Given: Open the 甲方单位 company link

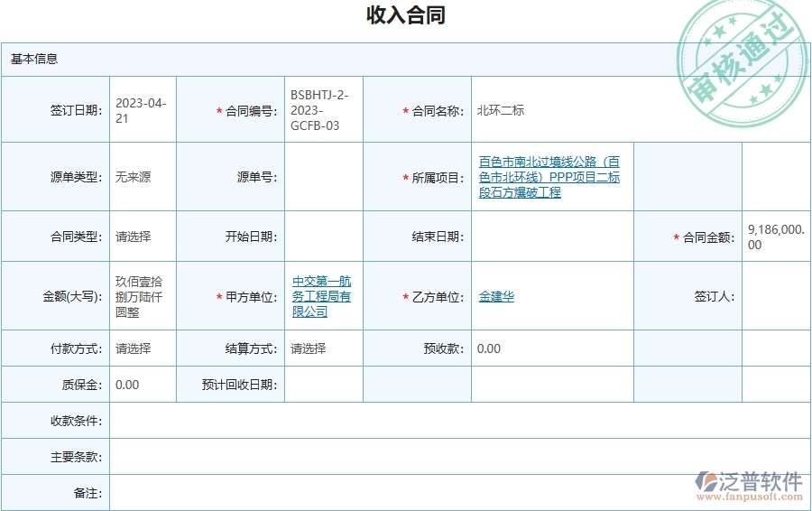Looking at the screenshot, I should 321,296.
